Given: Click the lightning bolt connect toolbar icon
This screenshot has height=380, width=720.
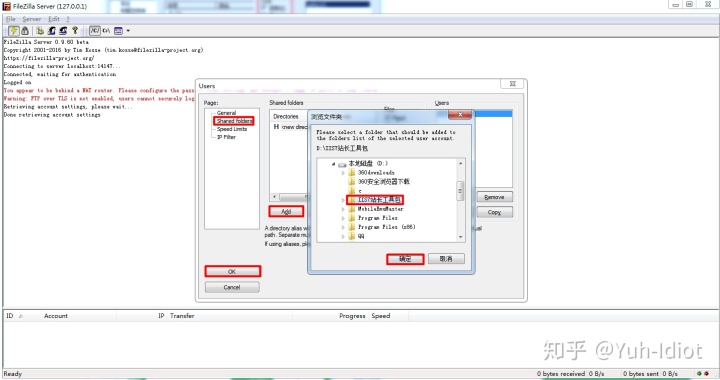Looking at the screenshot, I should pyautogui.click(x=14, y=31).
